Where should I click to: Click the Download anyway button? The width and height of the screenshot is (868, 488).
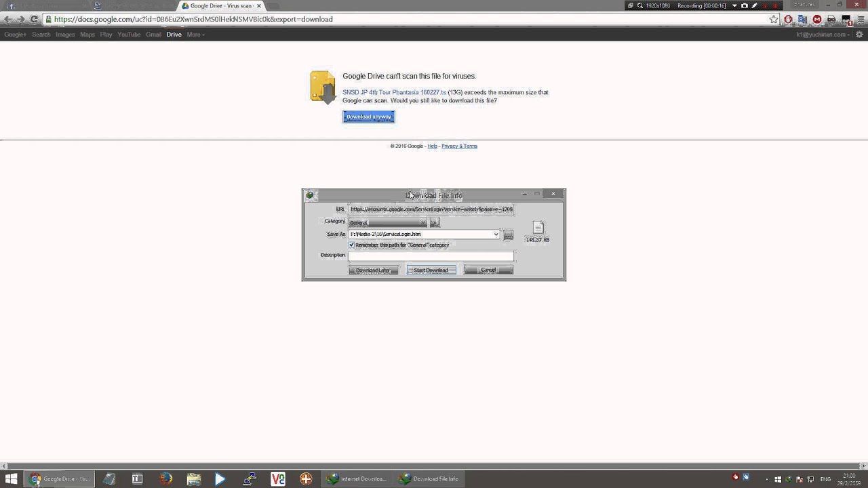coord(369,117)
